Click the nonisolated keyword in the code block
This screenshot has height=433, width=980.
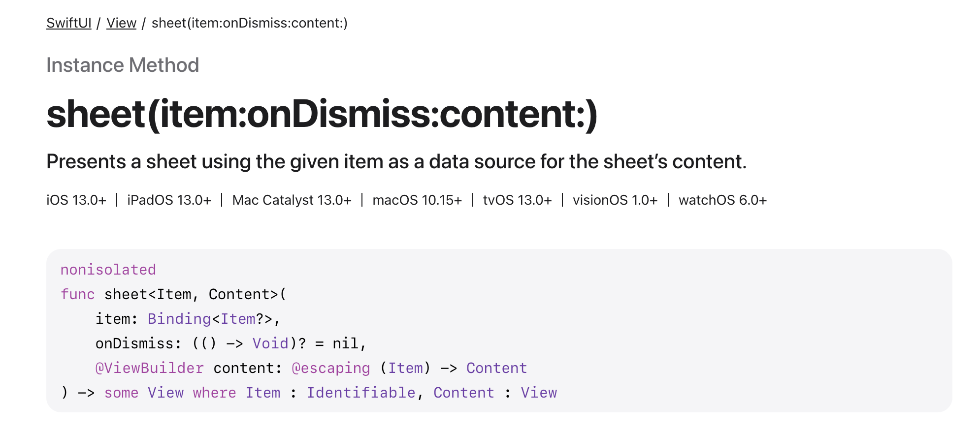[x=108, y=270]
